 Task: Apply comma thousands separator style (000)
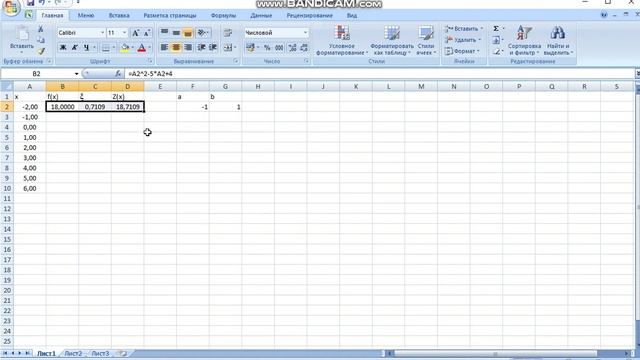(279, 48)
